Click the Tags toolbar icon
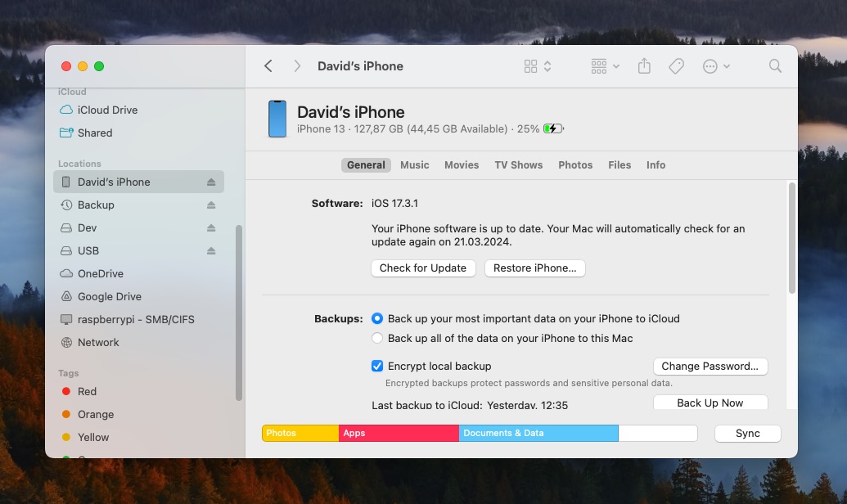Screen dimensions: 847x504 676,66
